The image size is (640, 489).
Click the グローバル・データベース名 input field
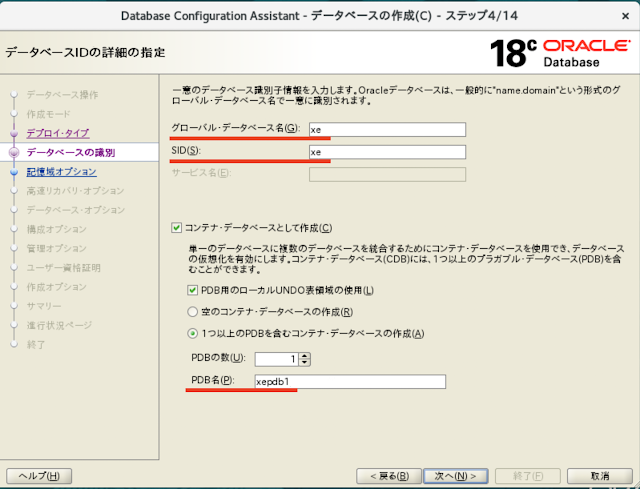click(x=387, y=129)
